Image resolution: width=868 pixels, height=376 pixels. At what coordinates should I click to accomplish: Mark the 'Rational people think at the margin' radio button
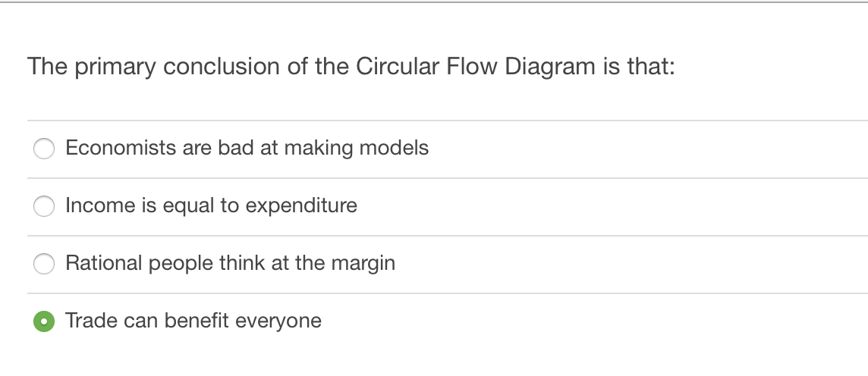[x=44, y=263]
